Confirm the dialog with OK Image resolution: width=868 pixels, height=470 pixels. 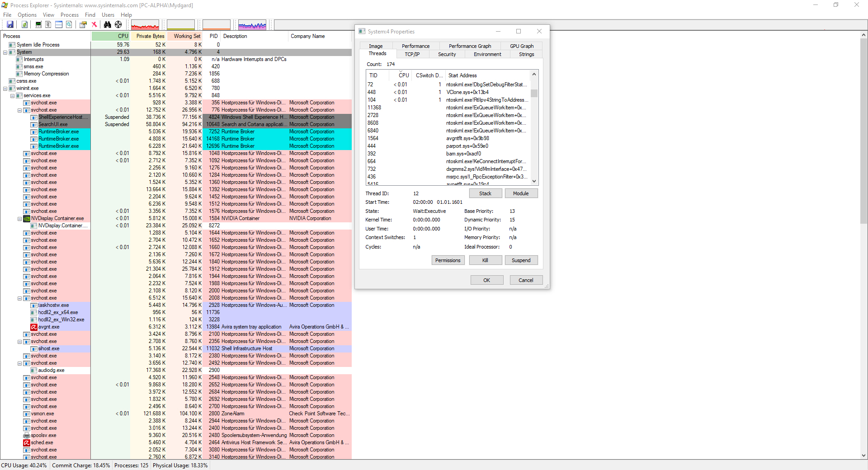486,280
